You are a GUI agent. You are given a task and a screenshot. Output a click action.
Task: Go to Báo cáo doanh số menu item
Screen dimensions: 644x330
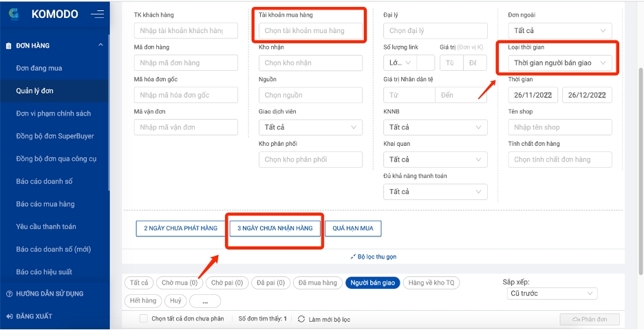tap(44, 181)
